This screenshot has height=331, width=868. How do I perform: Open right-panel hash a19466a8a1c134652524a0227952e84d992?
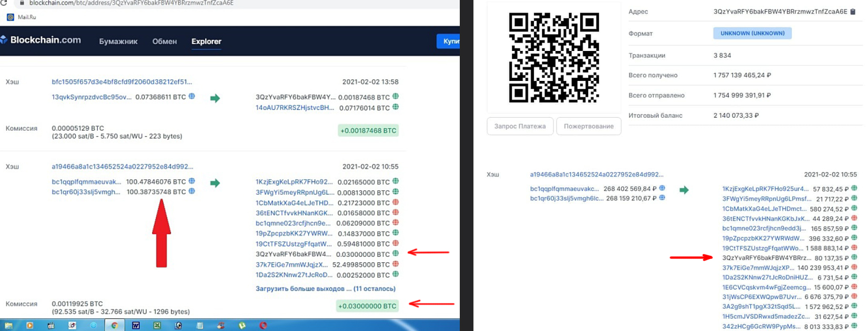597,174
